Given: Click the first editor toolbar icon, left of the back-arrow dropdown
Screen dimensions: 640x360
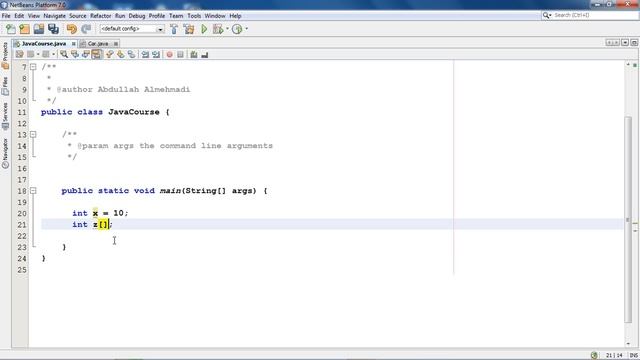Looking at the screenshot, I should coord(20,54).
